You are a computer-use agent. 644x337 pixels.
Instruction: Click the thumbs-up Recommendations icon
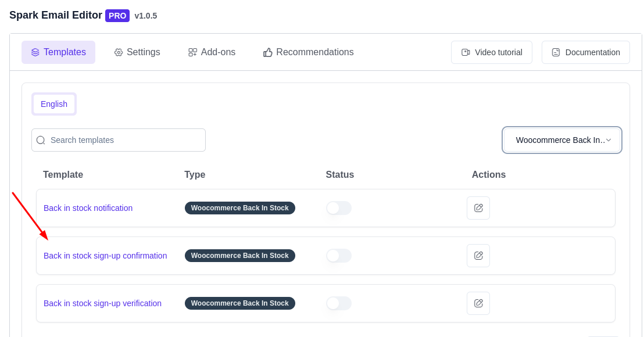coord(268,52)
